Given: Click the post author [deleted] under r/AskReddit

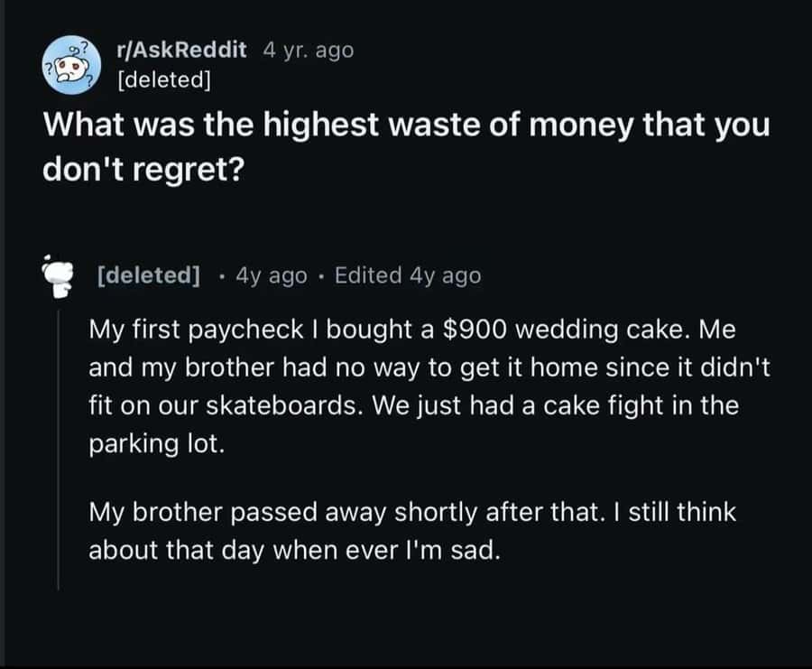Looking at the screenshot, I should [164, 79].
